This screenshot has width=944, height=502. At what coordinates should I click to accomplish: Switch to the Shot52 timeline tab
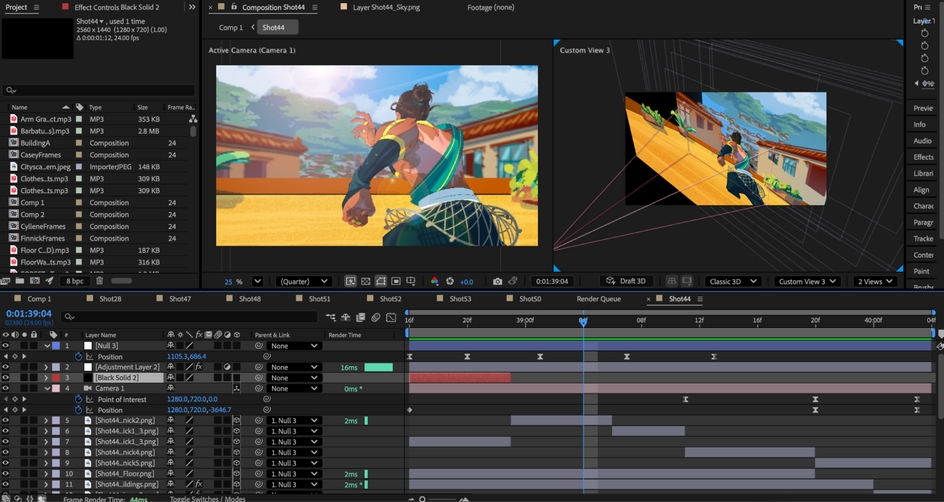tap(390, 299)
